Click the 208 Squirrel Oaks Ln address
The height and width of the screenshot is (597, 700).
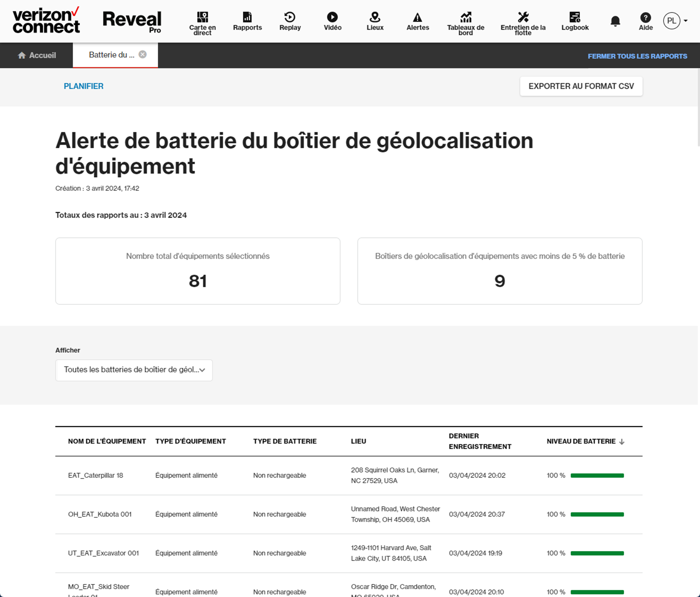pyautogui.click(x=395, y=475)
